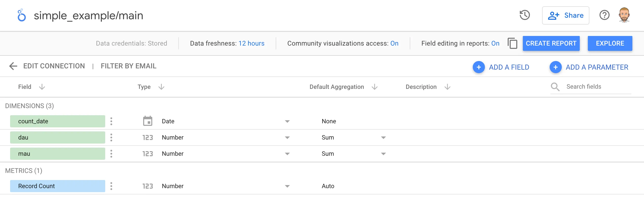Open the user account avatar
The height and width of the screenshot is (199, 644).
tap(624, 15)
